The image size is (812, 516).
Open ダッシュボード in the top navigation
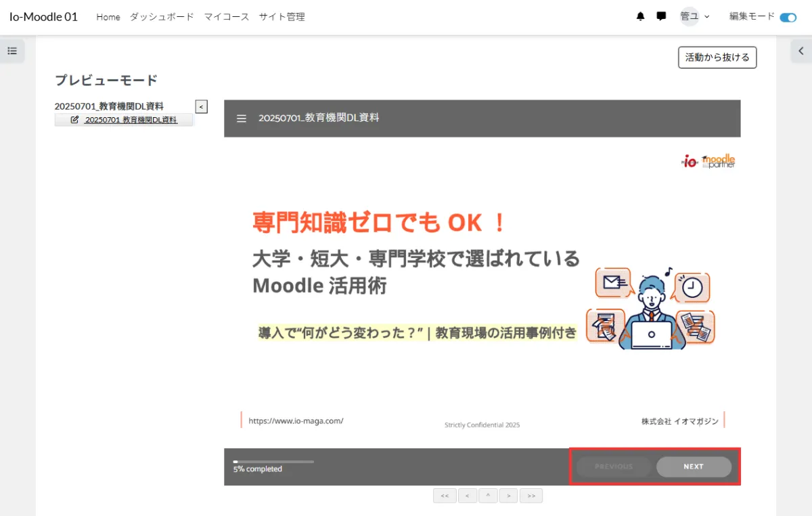[162, 17]
